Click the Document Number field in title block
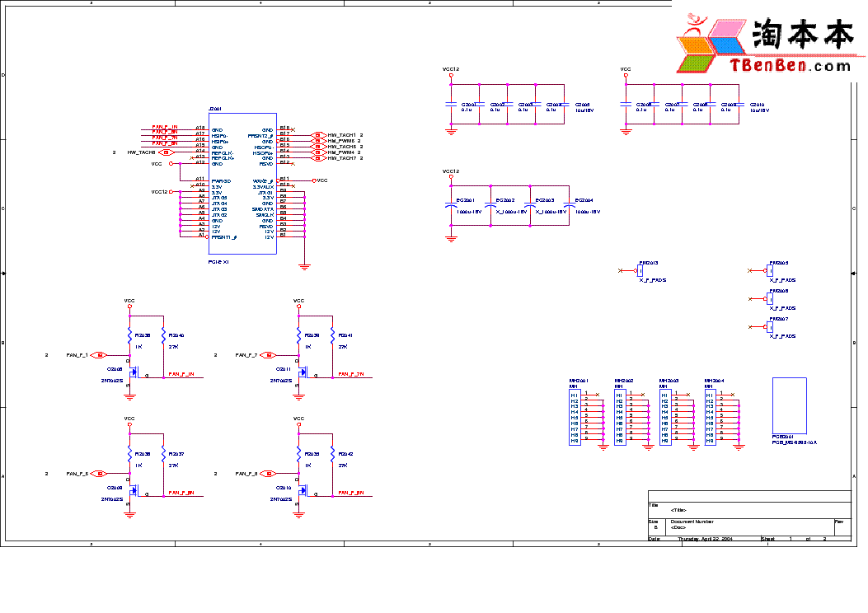This screenshot has height=613, width=868. pyautogui.click(x=692, y=522)
